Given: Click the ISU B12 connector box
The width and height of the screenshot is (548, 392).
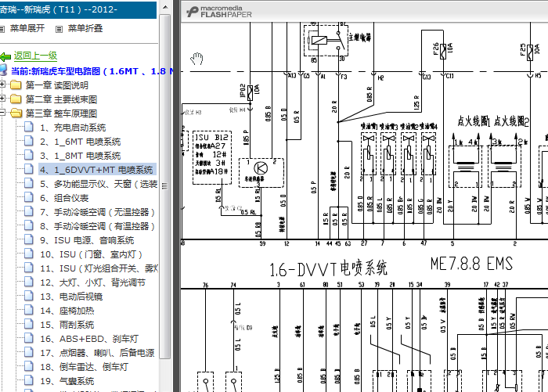Looking at the screenshot, I should tap(212, 157).
